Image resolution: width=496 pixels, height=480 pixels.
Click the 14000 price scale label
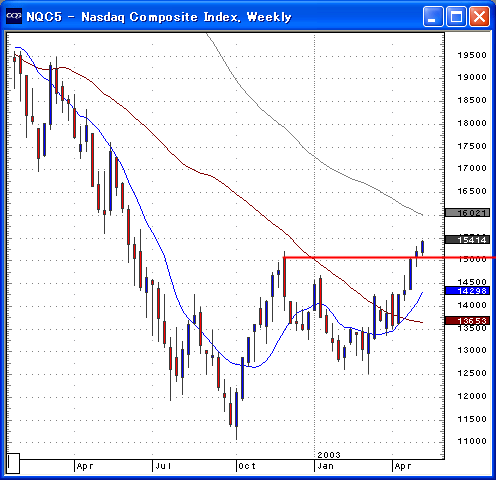pos(472,305)
